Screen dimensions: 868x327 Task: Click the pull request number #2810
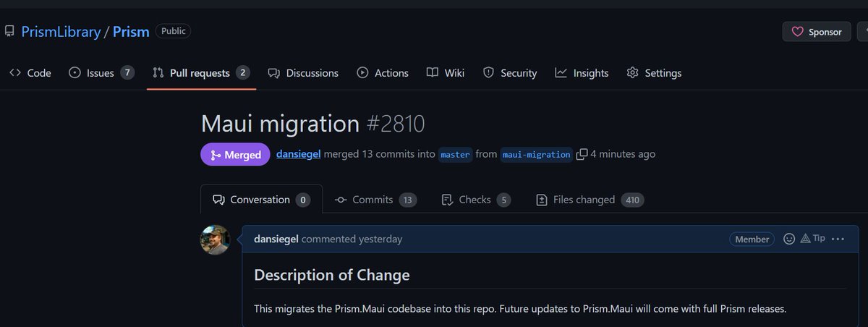tap(396, 124)
